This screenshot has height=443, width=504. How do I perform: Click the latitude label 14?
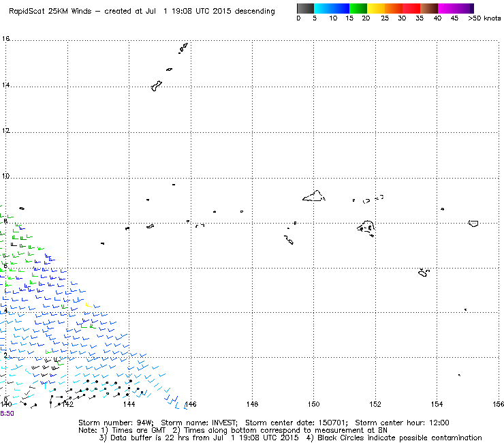6,85
